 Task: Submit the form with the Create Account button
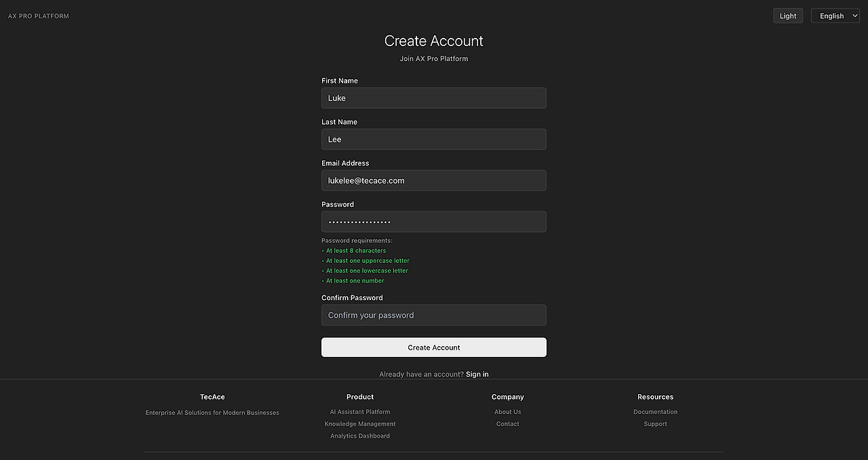434,348
